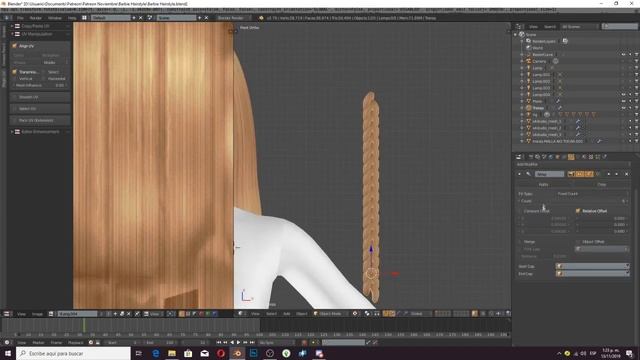Open the World properties tab
This screenshot has height=360, width=640.
pyautogui.click(x=551, y=157)
